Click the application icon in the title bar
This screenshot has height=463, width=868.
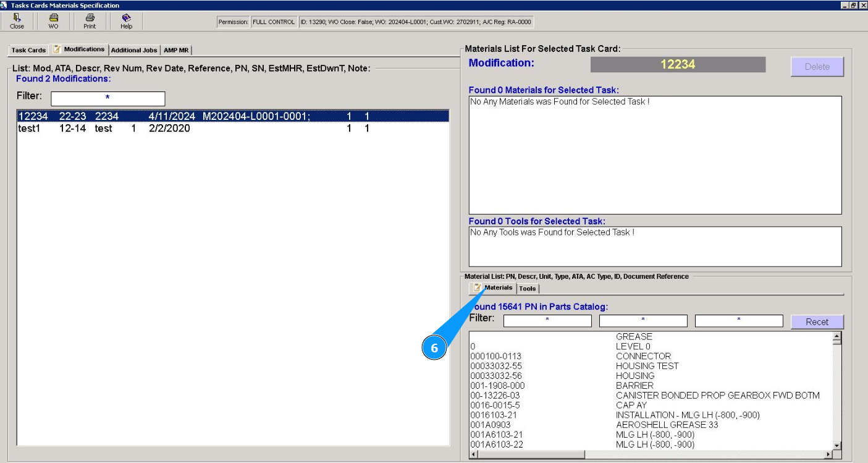(5, 5)
